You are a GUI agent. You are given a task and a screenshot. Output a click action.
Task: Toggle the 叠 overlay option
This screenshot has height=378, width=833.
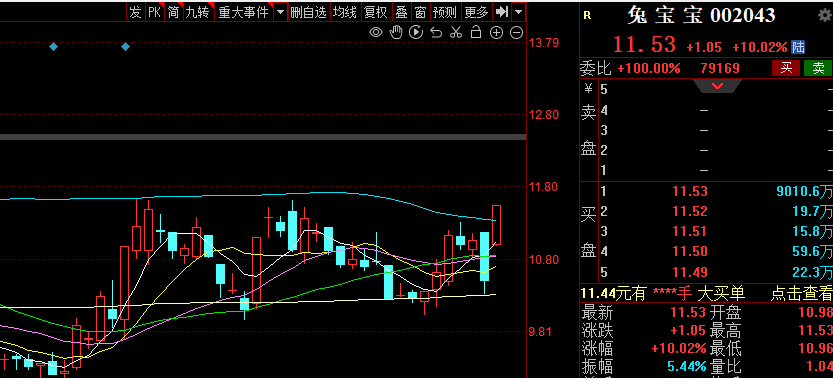pos(402,12)
